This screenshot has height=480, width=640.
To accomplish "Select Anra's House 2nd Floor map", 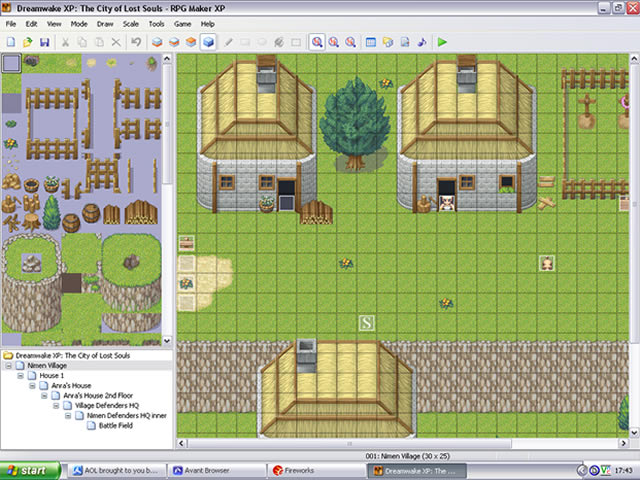I will (x=98, y=396).
